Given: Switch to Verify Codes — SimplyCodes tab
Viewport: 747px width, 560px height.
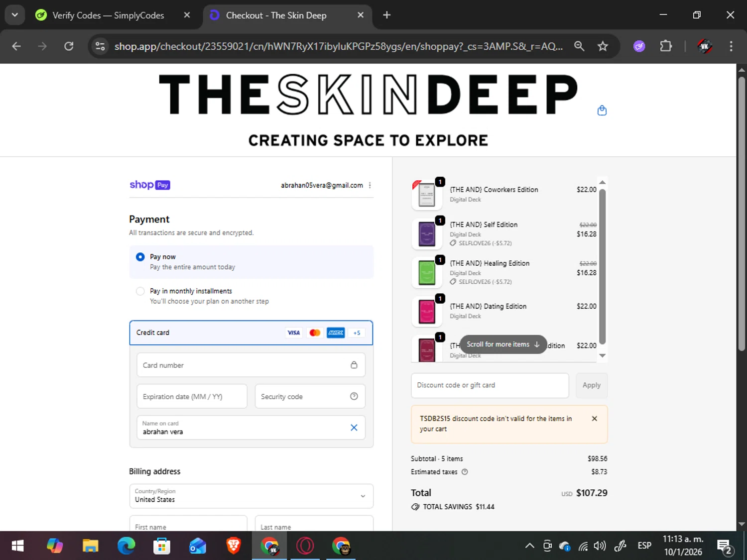Looking at the screenshot, I should pyautogui.click(x=108, y=15).
